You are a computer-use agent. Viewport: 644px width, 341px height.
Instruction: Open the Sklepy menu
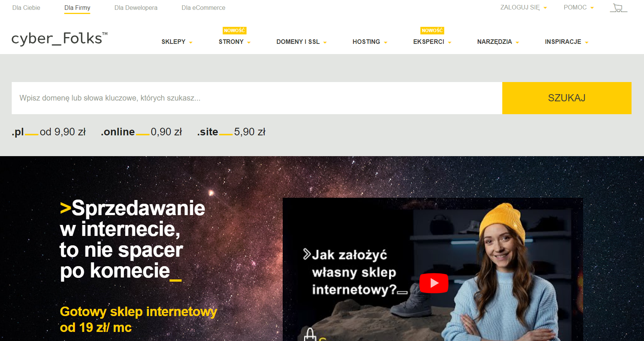177,42
